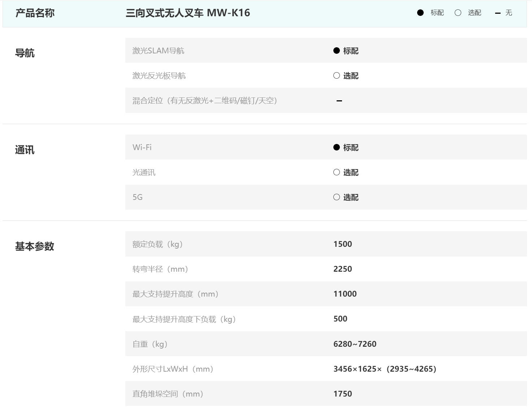The width and height of the screenshot is (532, 407).
Task: Click the 直角堆垛空间 row label
Action: 168,394
